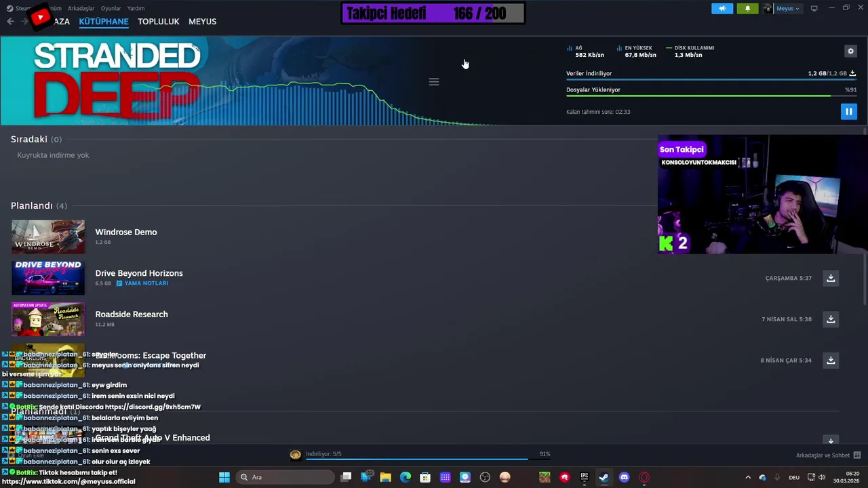
Task: Click the scheduled time ÇARŞAMBA 5:37
Action: 788,278
